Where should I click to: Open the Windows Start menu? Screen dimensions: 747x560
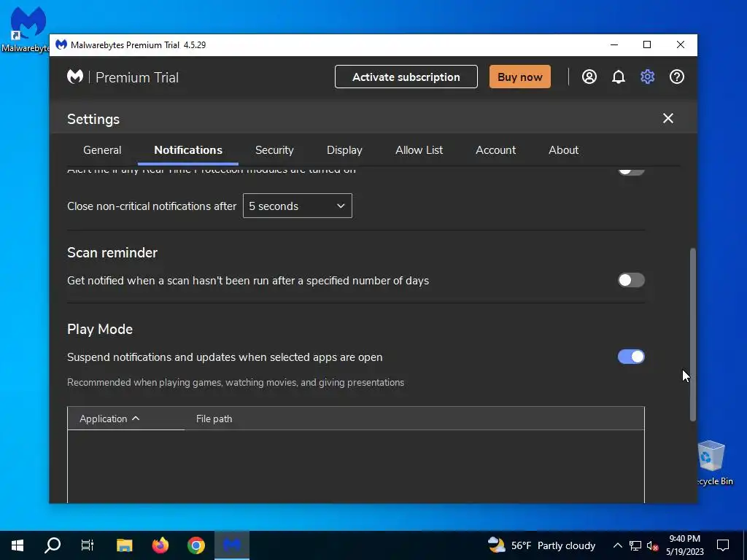coord(18,545)
